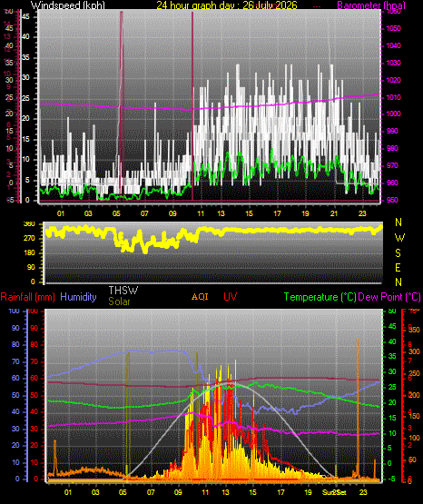The height and width of the screenshot is (504, 423).
Task: Click the S compass letter beside direction graph
Action: click(x=398, y=253)
